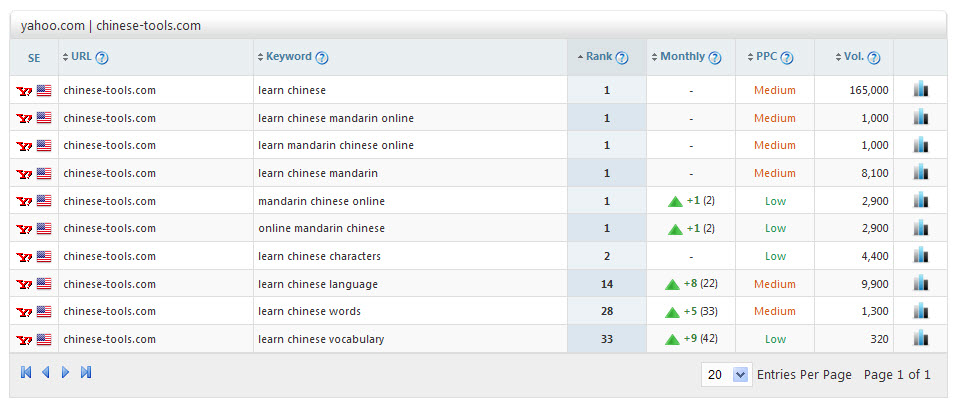Open chart icon for 'learn chinese' row
Image resolution: width=954 pixels, height=413 pixels.
[920, 90]
